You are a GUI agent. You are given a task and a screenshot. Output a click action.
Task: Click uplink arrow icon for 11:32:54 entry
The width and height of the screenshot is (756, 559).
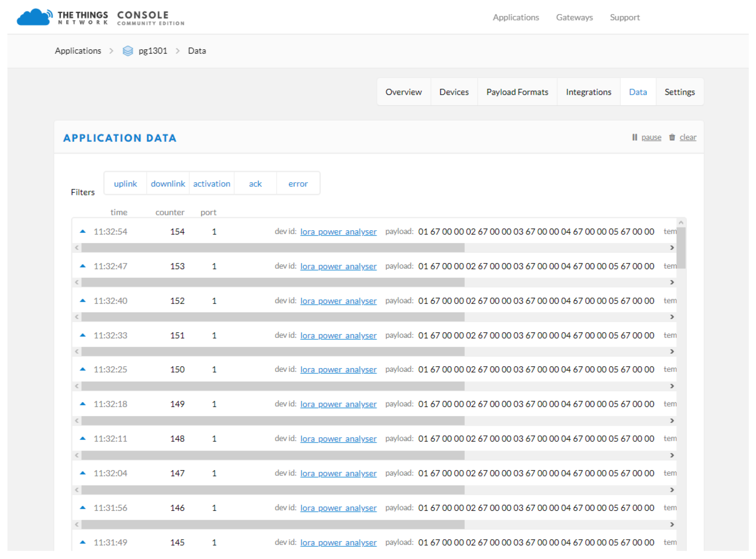tap(83, 232)
